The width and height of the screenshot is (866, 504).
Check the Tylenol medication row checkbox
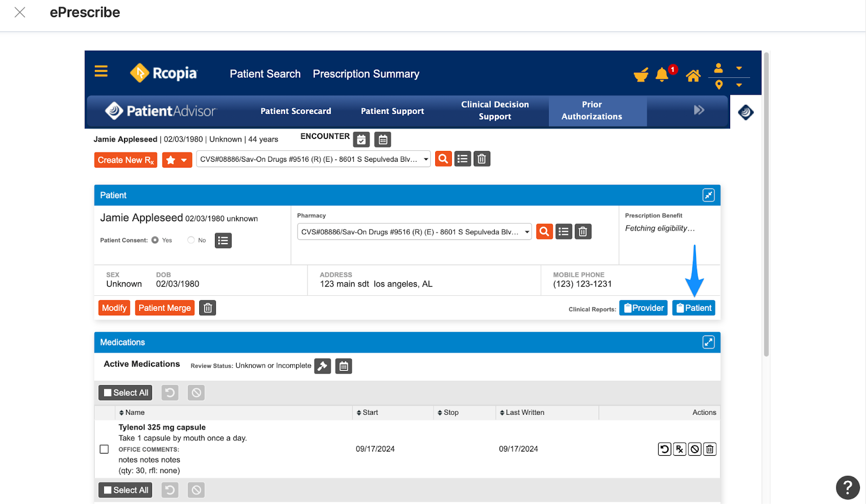(104, 448)
